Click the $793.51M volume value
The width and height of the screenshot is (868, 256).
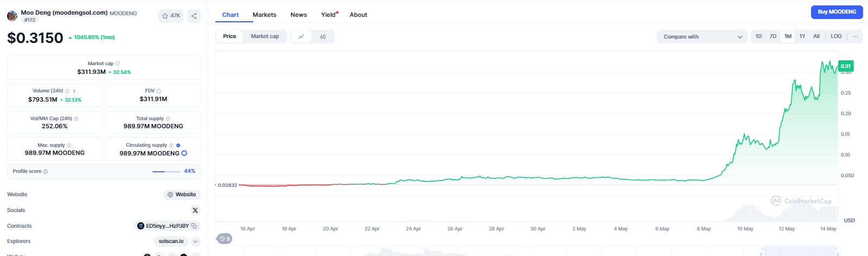[x=42, y=99]
